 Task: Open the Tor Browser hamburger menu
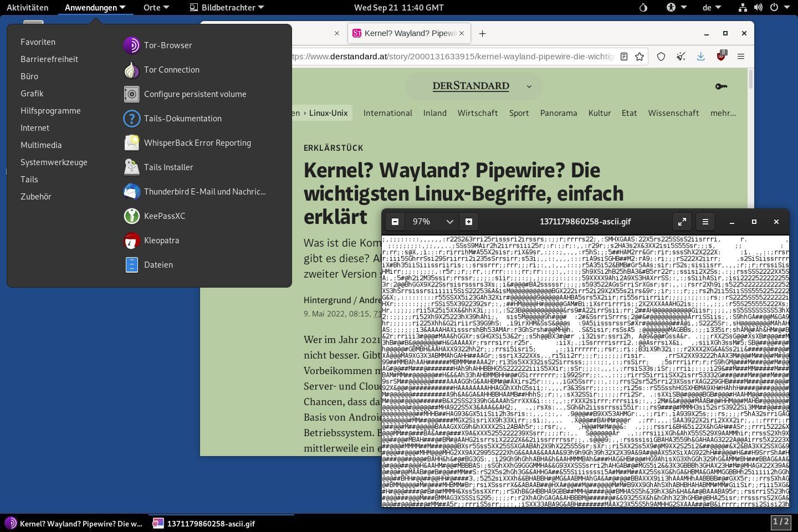coord(741,56)
